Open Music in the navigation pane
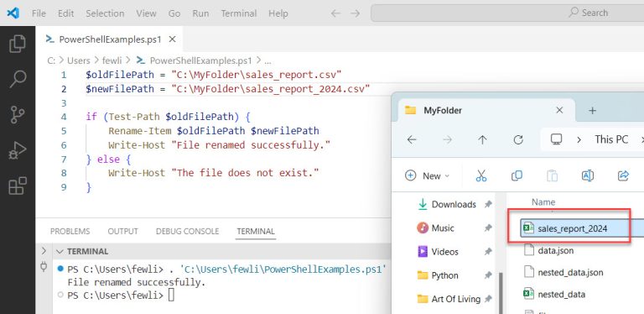 click(x=443, y=228)
